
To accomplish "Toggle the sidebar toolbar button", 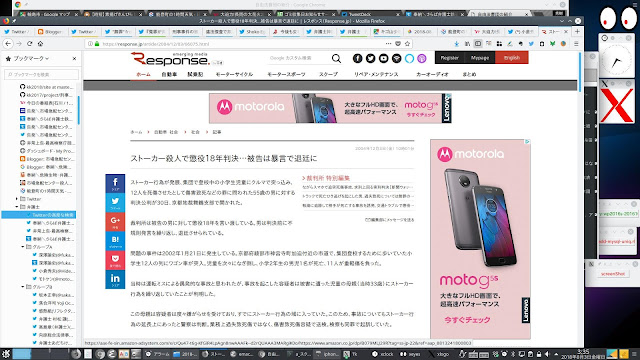I will point(478,44).
